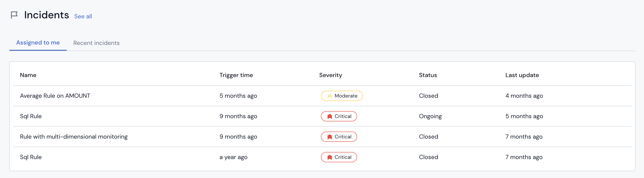Image resolution: width=644 pixels, height=178 pixels.
Task: Click the Last update column header
Action: pyautogui.click(x=522, y=75)
